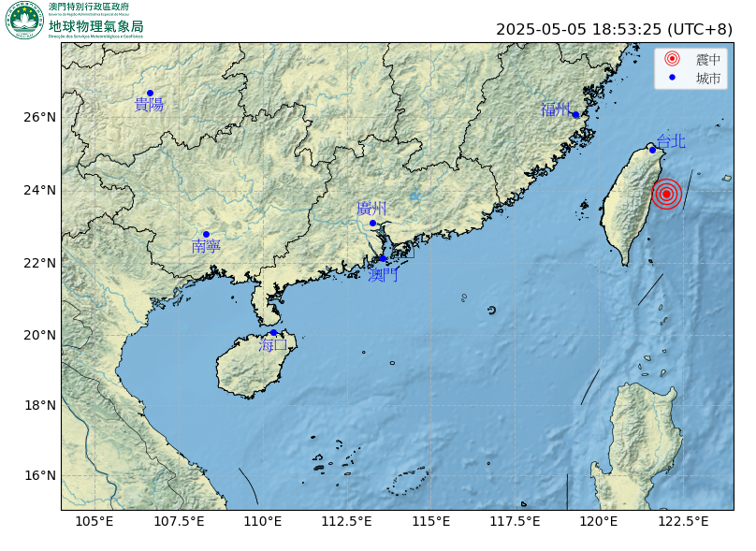Screen dimensions: 756x551
Task: Click the 城市 legend label
Action: 707,78
